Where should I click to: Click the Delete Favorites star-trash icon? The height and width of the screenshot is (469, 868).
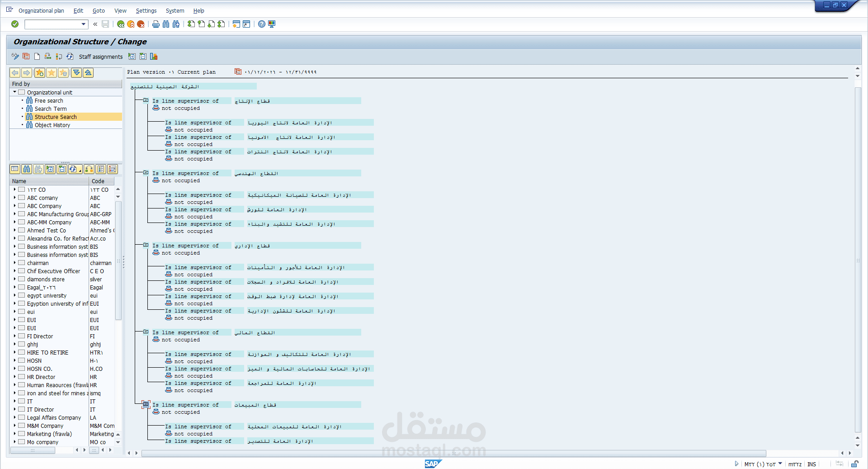point(63,73)
